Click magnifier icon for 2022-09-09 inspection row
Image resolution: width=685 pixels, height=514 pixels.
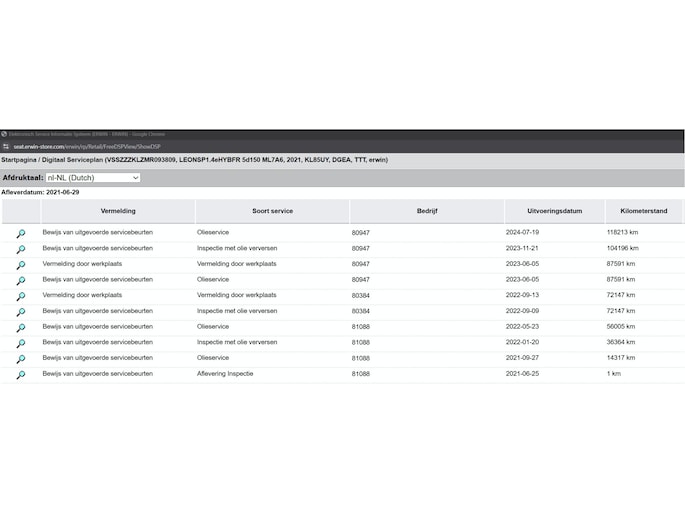(x=20, y=312)
